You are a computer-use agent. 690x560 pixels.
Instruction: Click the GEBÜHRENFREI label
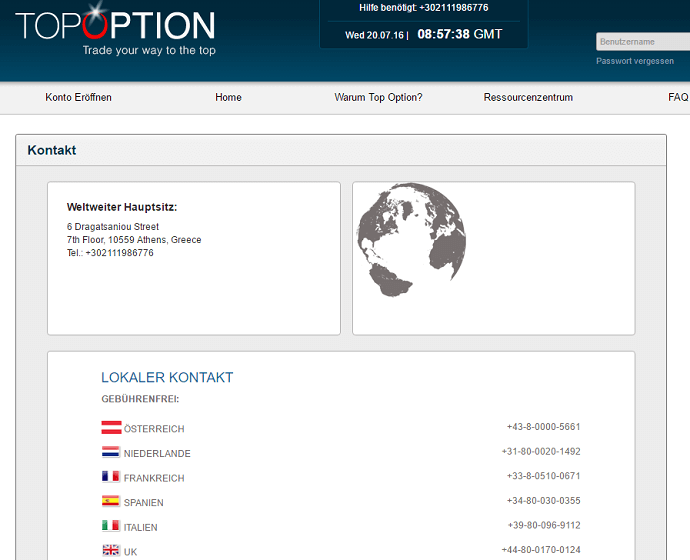tap(140, 399)
